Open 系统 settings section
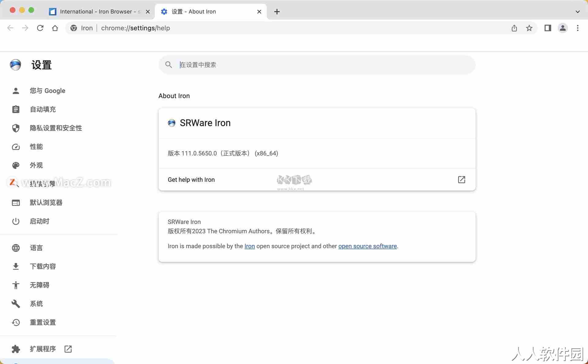 tap(36, 304)
